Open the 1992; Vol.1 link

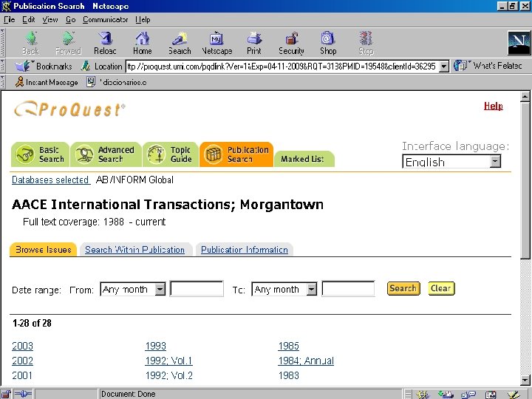coord(168,361)
